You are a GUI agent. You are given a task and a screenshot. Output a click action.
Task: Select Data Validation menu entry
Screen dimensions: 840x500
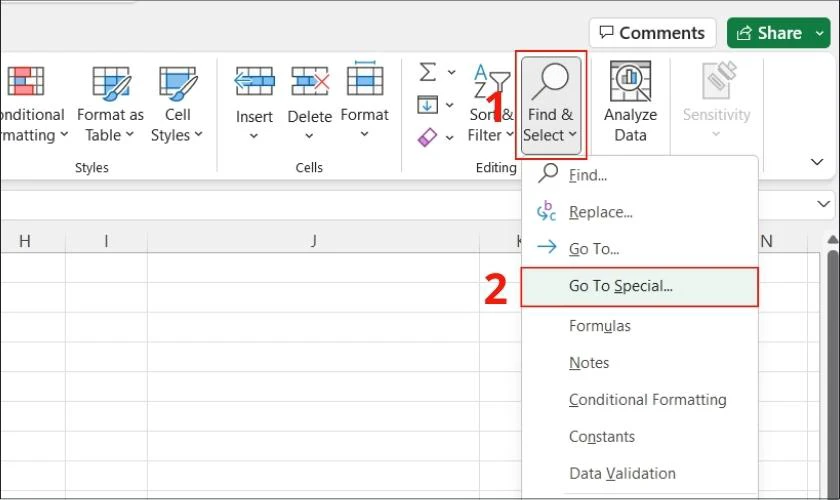coord(640,474)
